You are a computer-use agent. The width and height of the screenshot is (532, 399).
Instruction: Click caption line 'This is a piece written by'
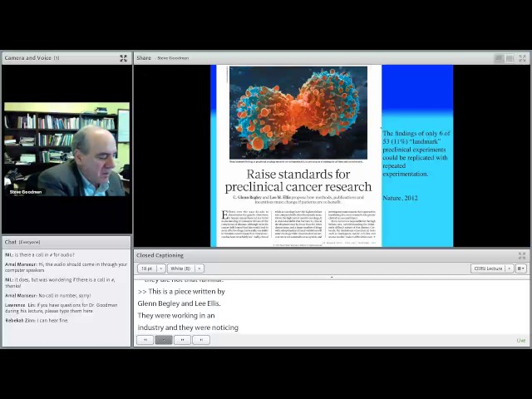click(x=181, y=292)
